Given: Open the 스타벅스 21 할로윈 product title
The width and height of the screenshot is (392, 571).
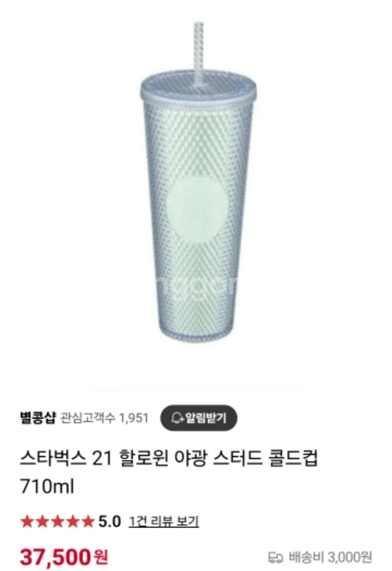Looking at the screenshot, I should point(169,458).
